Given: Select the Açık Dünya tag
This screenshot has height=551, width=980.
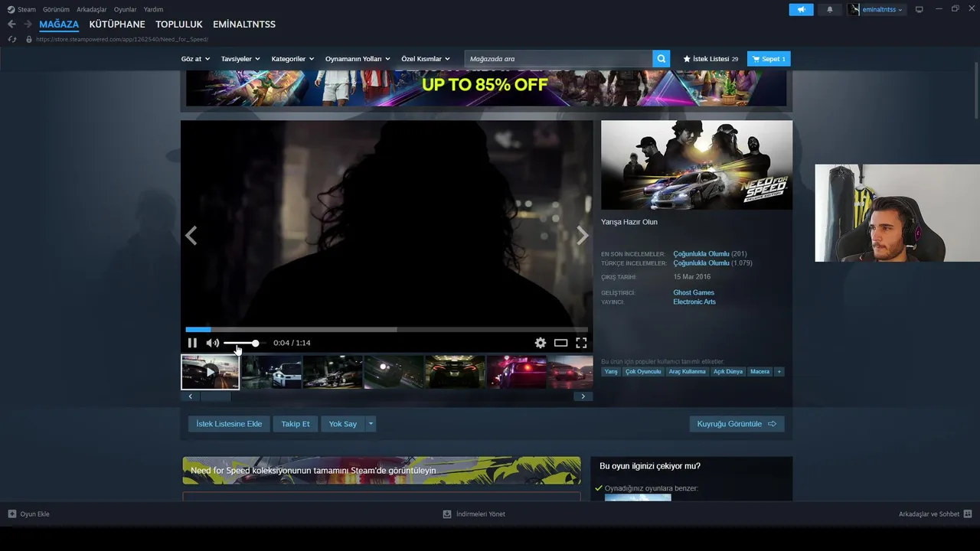Looking at the screenshot, I should click(728, 372).
